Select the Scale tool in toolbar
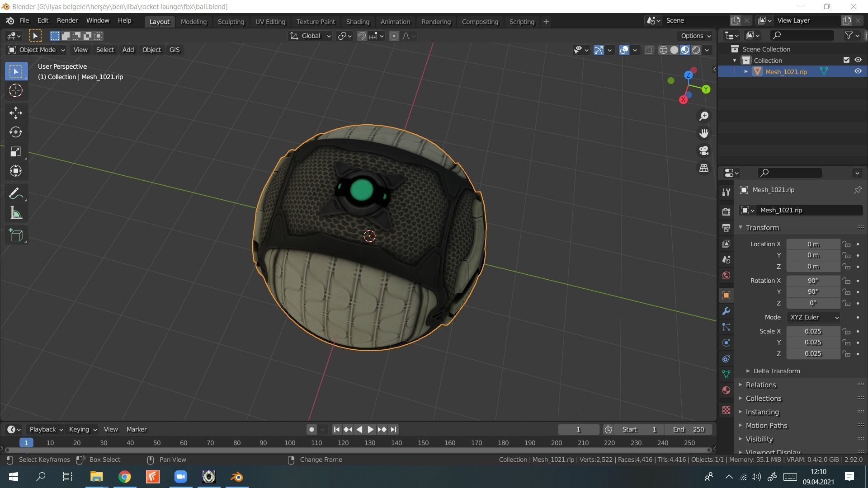 coord(16,151)
